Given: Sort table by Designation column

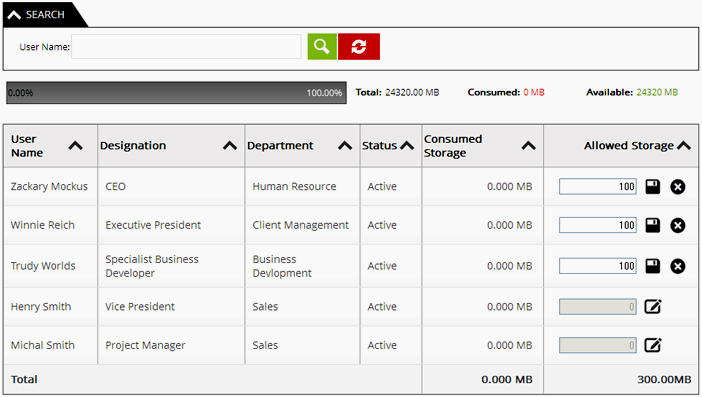Looking at the screenshot, I should [230, 145].
